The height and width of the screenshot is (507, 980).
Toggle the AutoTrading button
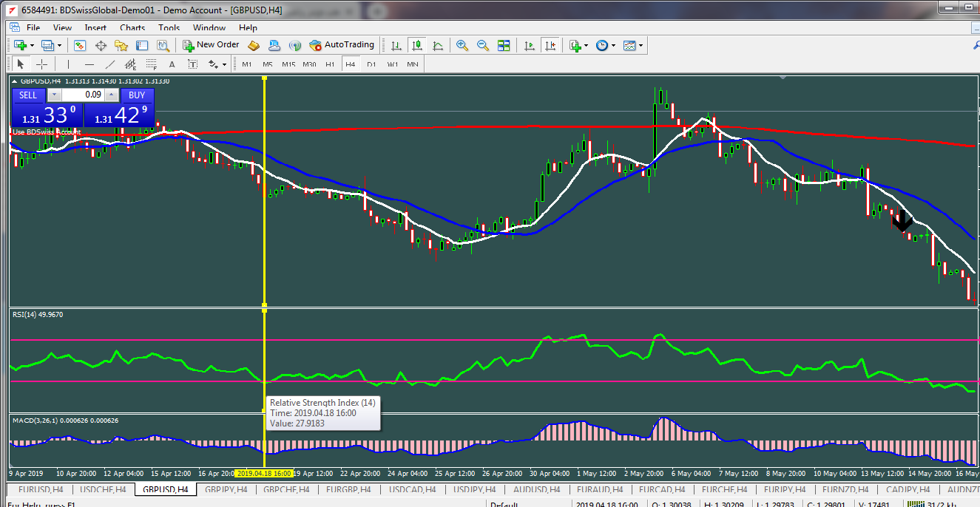pyautogui.click(x=342, y=45)
